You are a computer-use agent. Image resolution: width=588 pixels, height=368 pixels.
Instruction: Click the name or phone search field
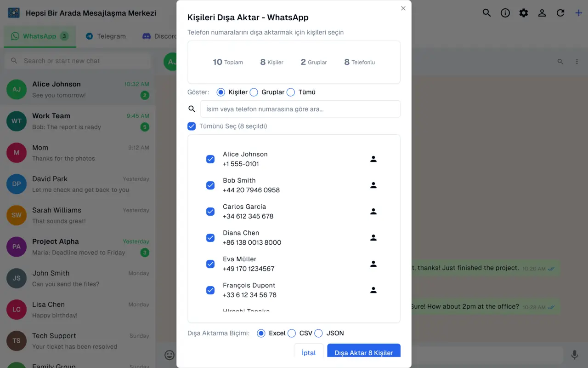300,109
